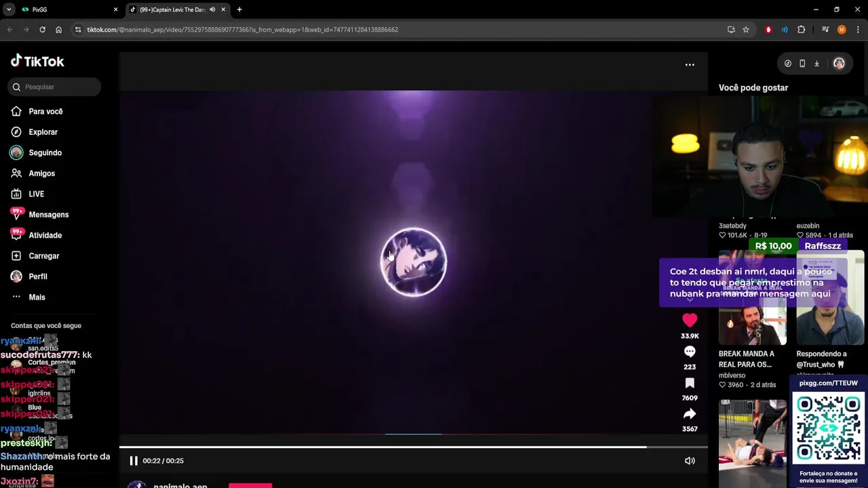
Task: Open BREAK MANDA A REAL video thumbnail
Action: [753, 298]
